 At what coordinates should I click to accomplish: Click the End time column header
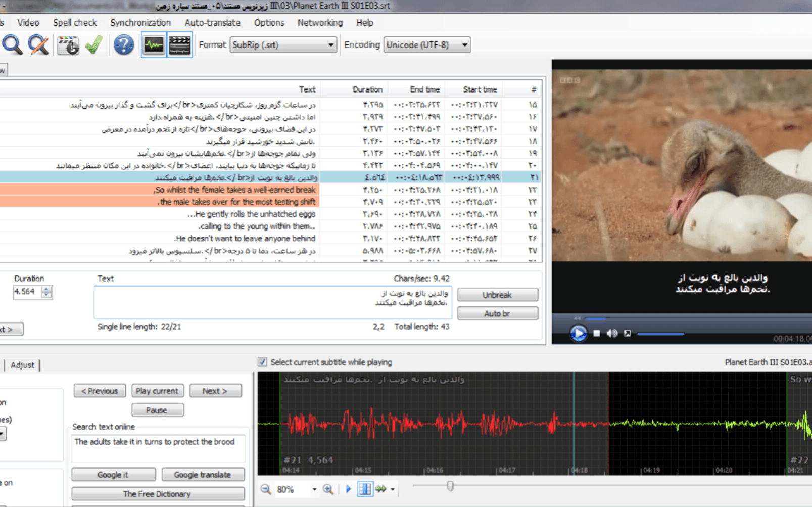point(424,89)
